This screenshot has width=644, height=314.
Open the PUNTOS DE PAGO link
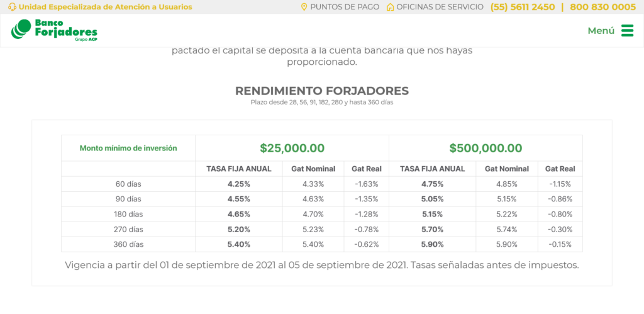(345, 7)
